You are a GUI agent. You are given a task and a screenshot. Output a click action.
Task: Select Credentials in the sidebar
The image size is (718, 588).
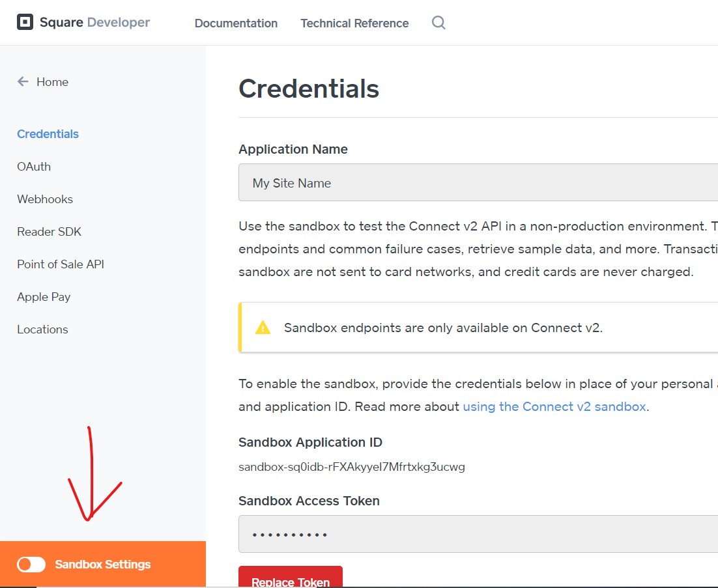coord(48,134)
